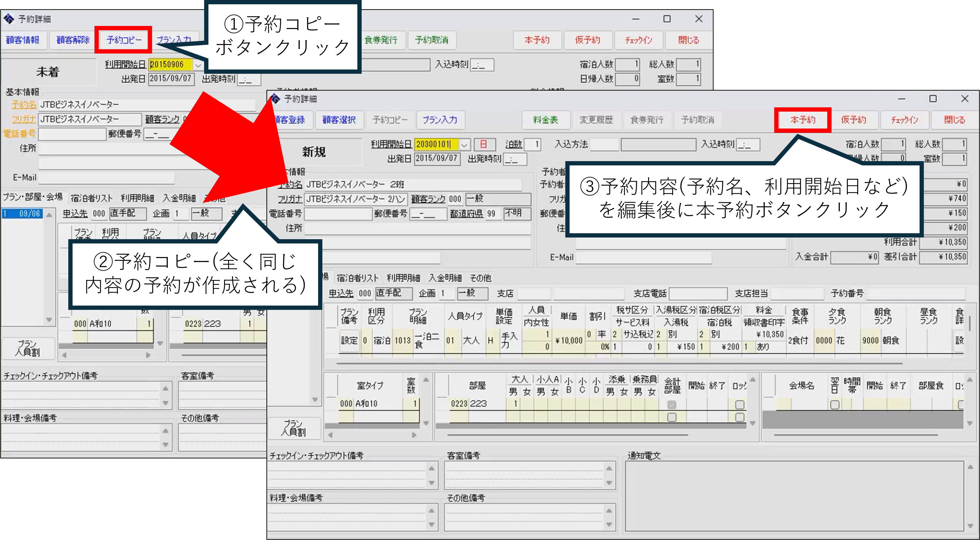The image size is (980, 540).
Task: Tick the second-row 会計部屋 checkbox in the 部屋 grid
Action: (x=672, y=417)
